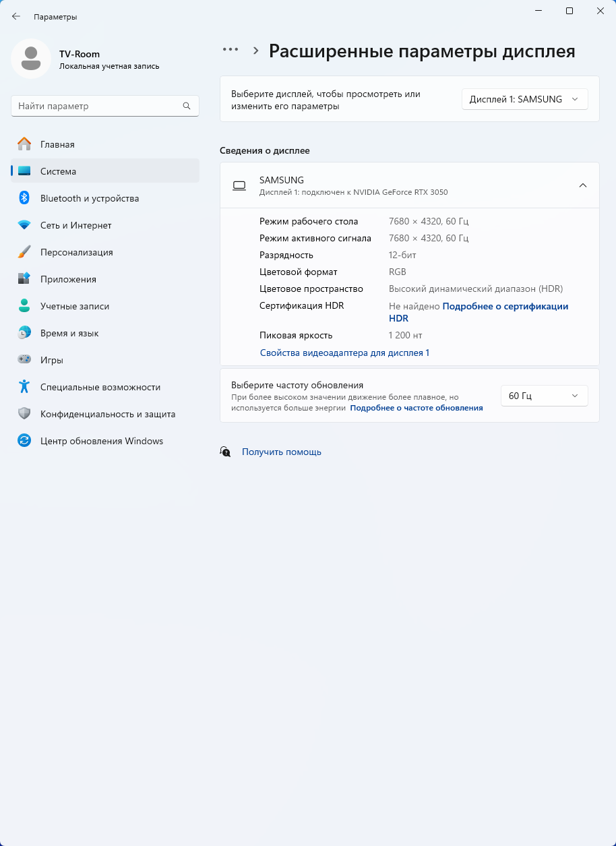Focus the Найти параметр search field
Viewport: 616px width, 846px height.
point(98,106)
